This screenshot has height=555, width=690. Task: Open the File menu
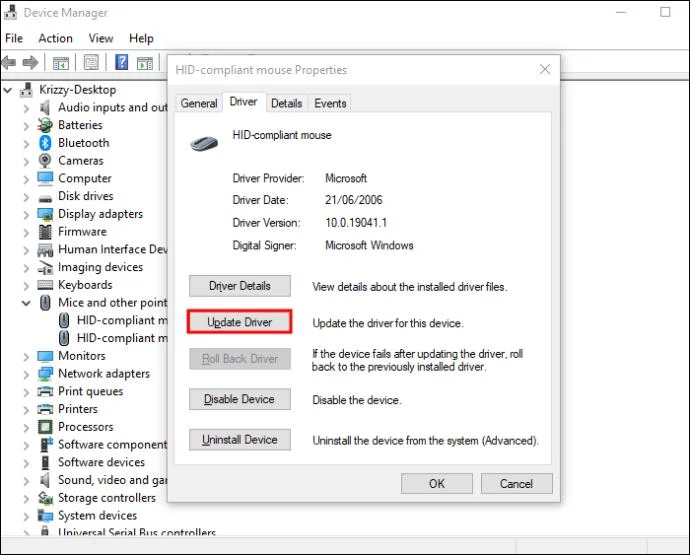coord(14,38)
